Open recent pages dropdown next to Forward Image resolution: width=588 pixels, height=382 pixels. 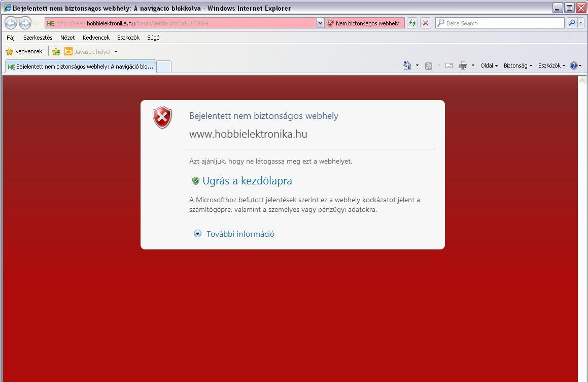(x=37, y=23)
